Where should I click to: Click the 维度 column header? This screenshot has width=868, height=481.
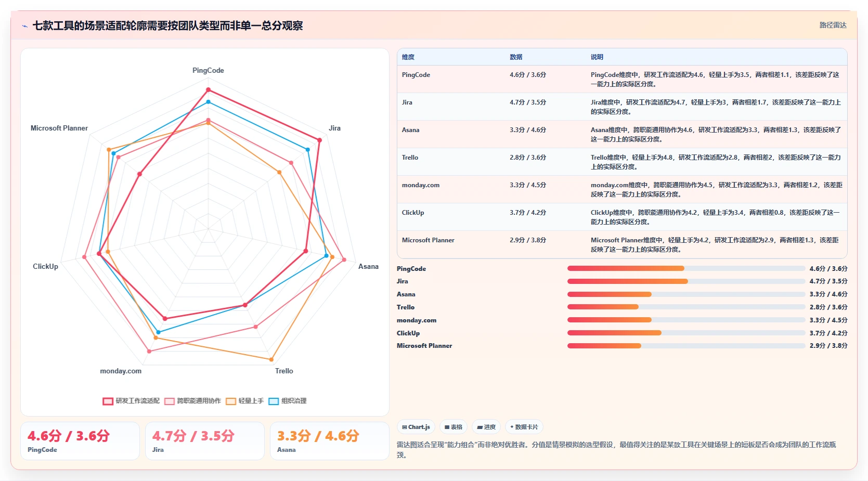pos(408,57)
